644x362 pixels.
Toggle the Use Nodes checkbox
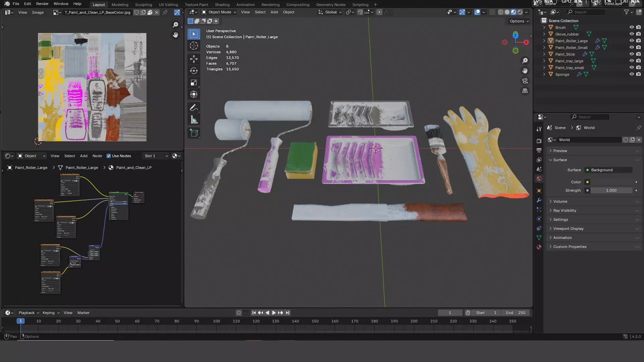click(x=109, y=156)
